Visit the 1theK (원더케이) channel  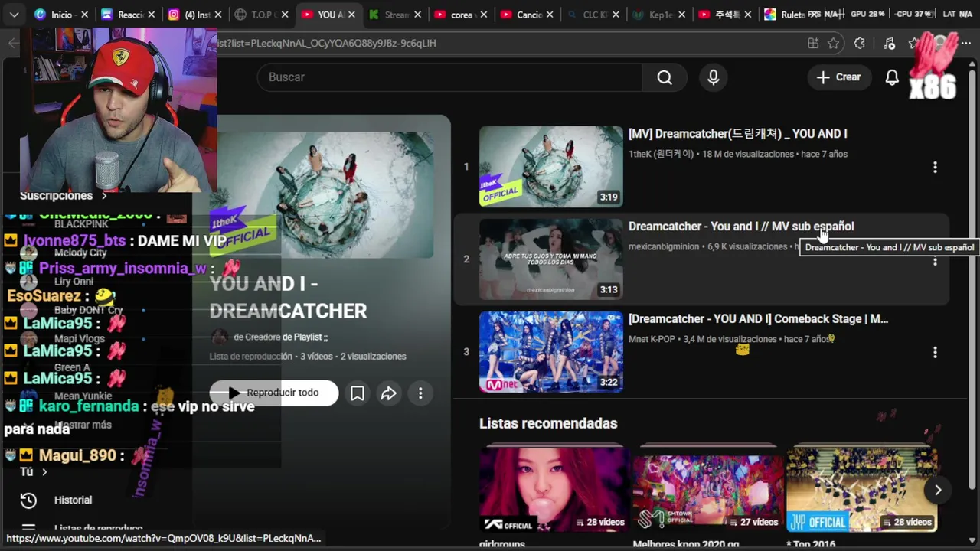(x=661, y=154)
